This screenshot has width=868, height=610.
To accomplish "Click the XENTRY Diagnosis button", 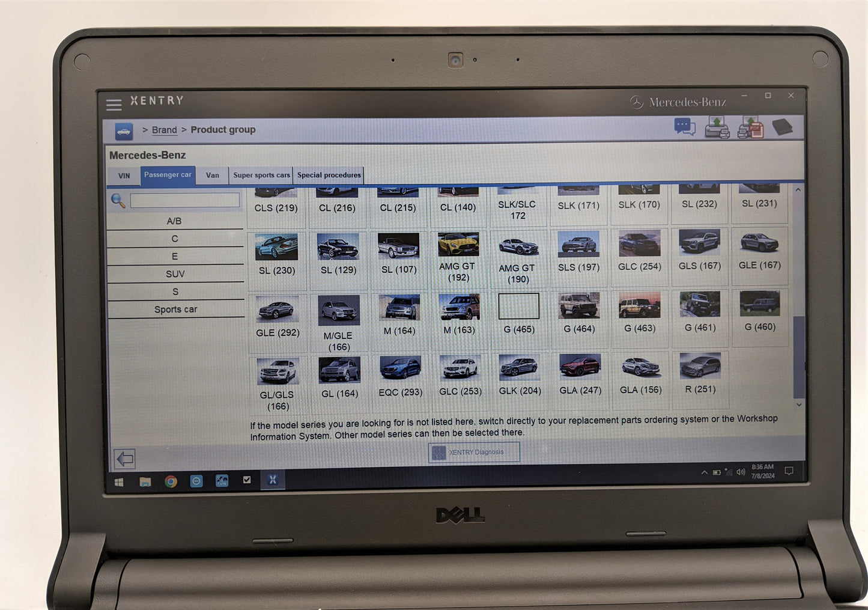I will 474,453.
